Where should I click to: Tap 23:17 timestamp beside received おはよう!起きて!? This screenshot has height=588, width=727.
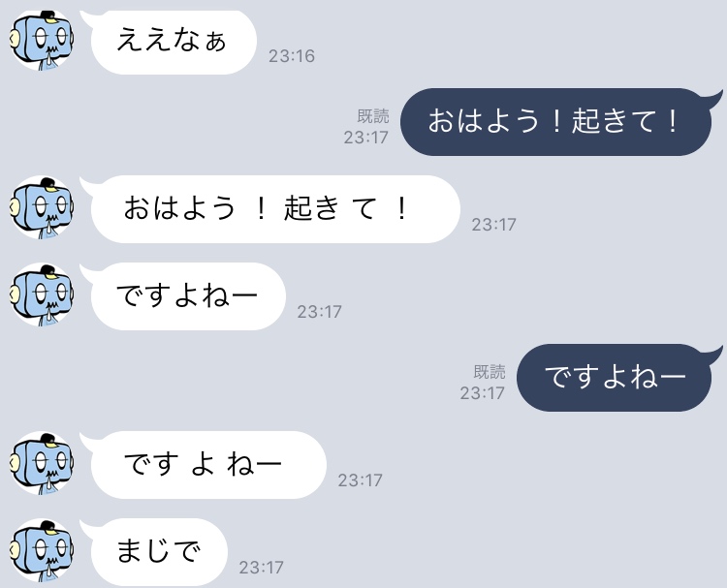(x=493, y=225)
